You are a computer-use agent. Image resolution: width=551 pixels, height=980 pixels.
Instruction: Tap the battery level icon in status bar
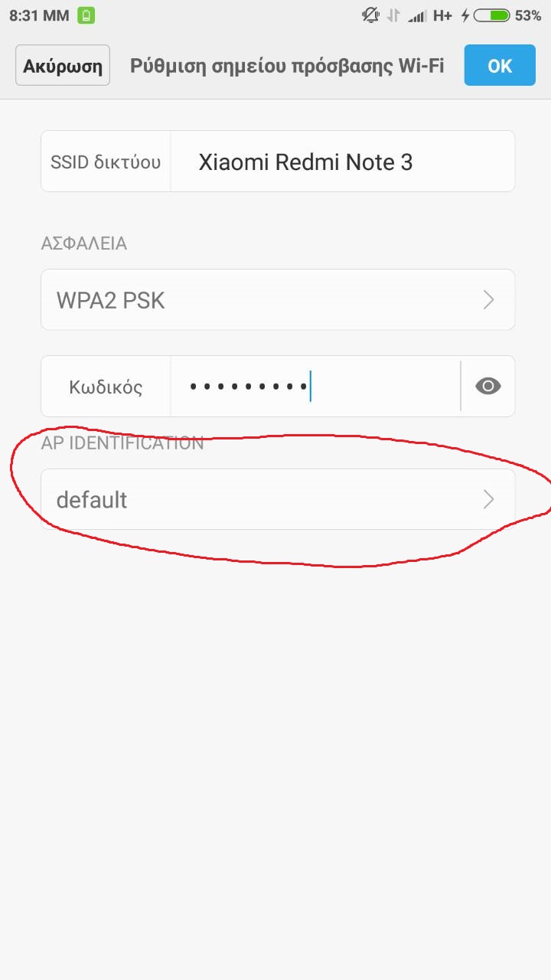tap(492, 15)
